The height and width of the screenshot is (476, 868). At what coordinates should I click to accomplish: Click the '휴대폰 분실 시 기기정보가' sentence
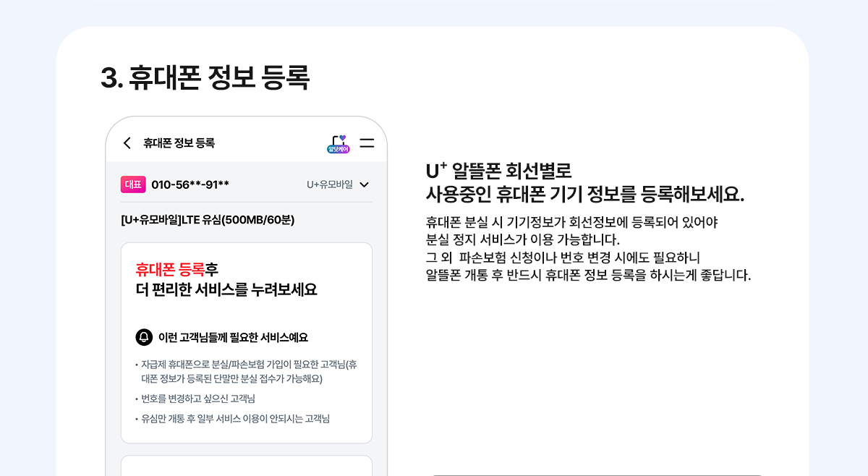[572, 222]
